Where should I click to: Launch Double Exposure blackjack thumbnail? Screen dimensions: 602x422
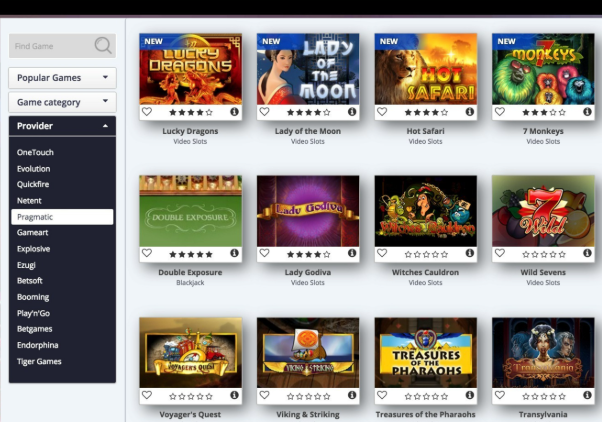[x=190, y=211]
